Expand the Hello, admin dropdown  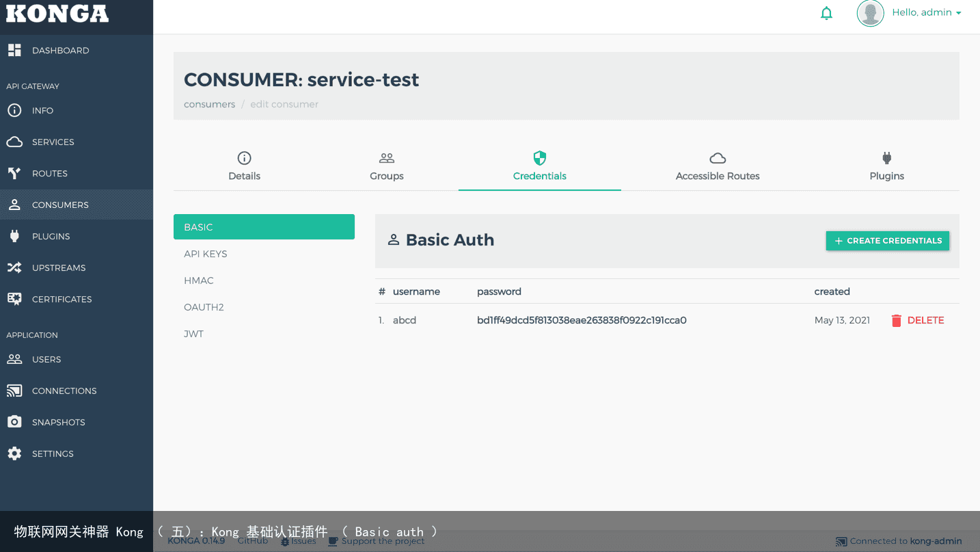tap(927, 12)
